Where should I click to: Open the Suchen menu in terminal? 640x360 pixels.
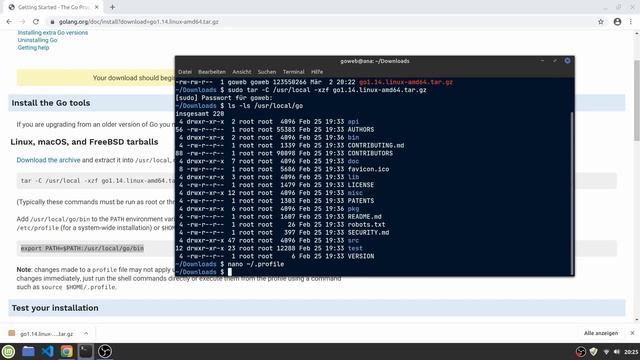267,72
